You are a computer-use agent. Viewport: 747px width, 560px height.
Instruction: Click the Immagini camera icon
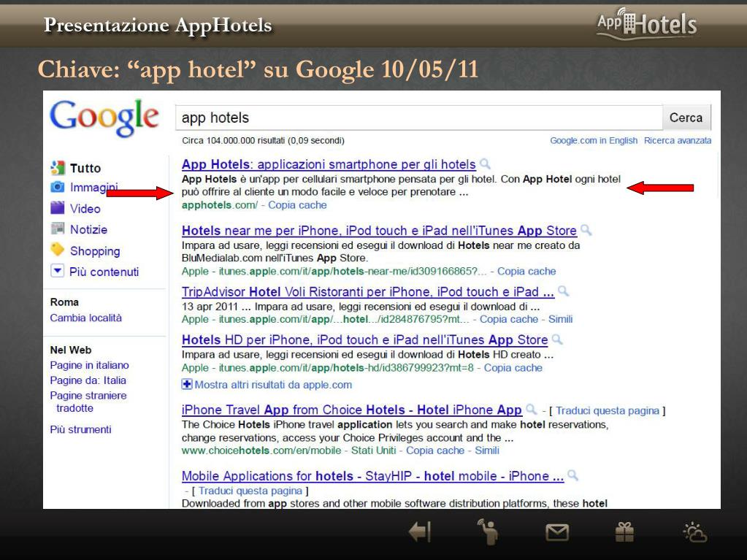[58, 187]
